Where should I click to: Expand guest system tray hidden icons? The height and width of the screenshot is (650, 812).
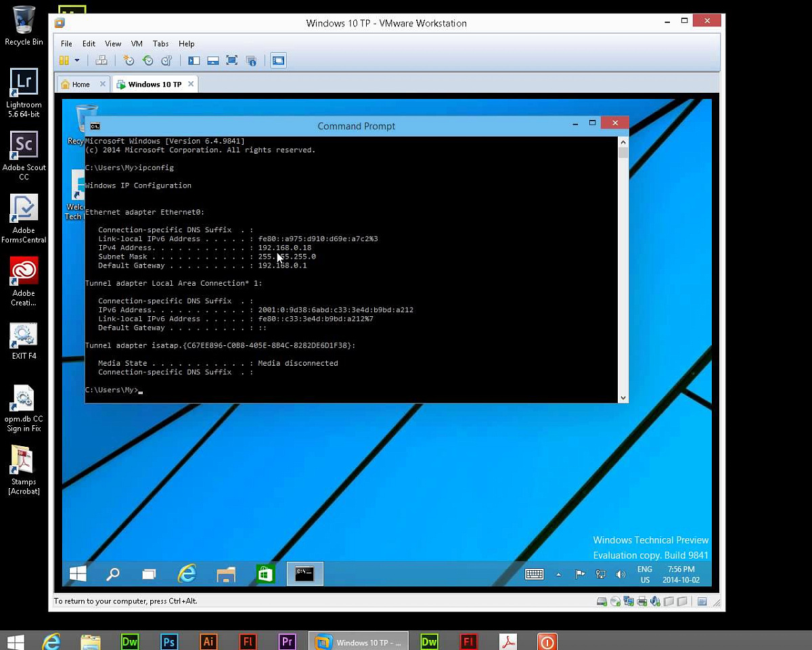(558, 574)
